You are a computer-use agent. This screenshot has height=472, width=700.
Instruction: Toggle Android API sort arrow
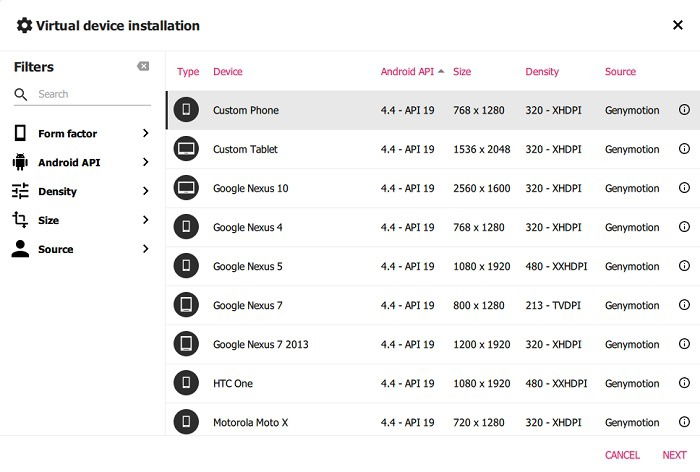pyautogui.click(x=441, y=71)
